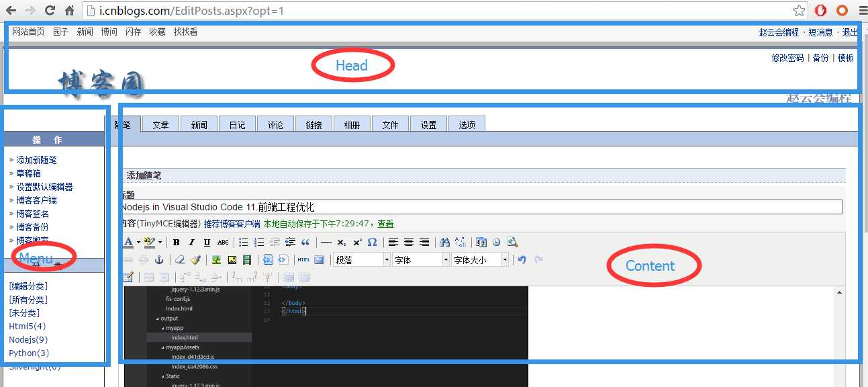
Task: Click the post title input field
Action: [x=481, y=207]
